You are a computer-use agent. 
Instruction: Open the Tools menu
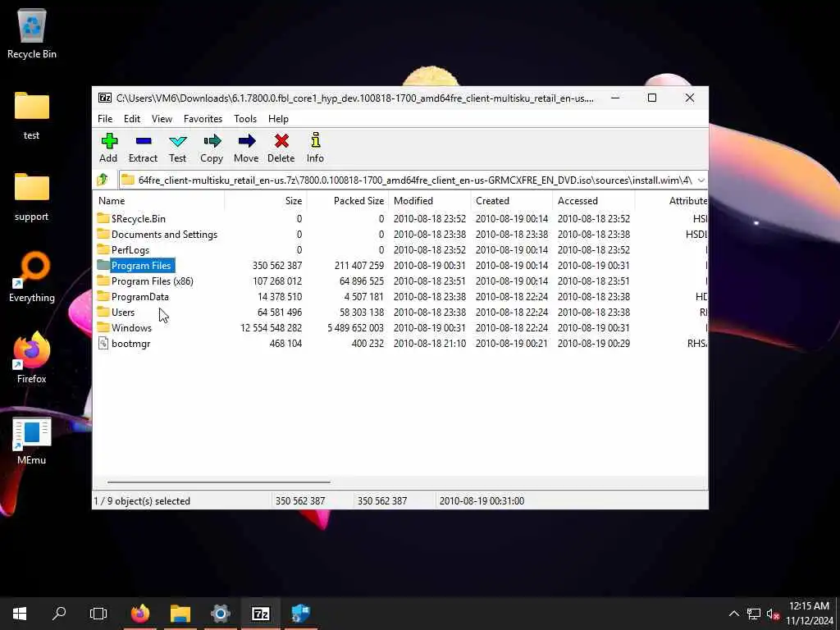245,119
